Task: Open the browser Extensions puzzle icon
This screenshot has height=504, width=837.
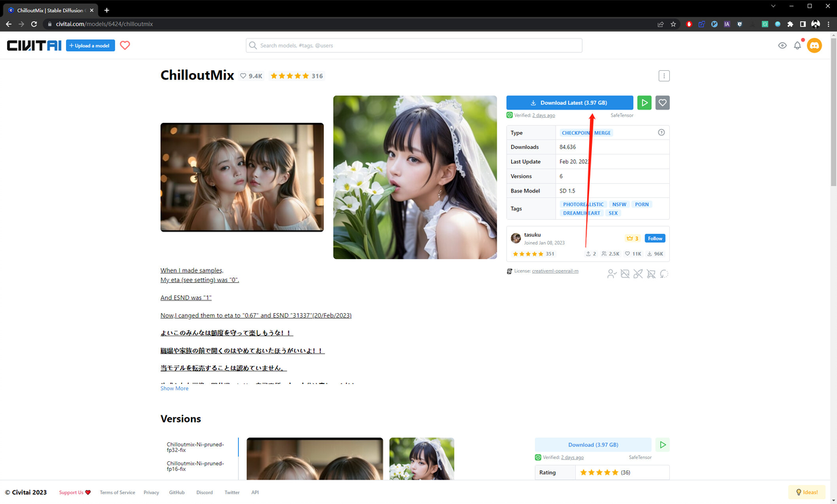Action: [x=790, y=24]
